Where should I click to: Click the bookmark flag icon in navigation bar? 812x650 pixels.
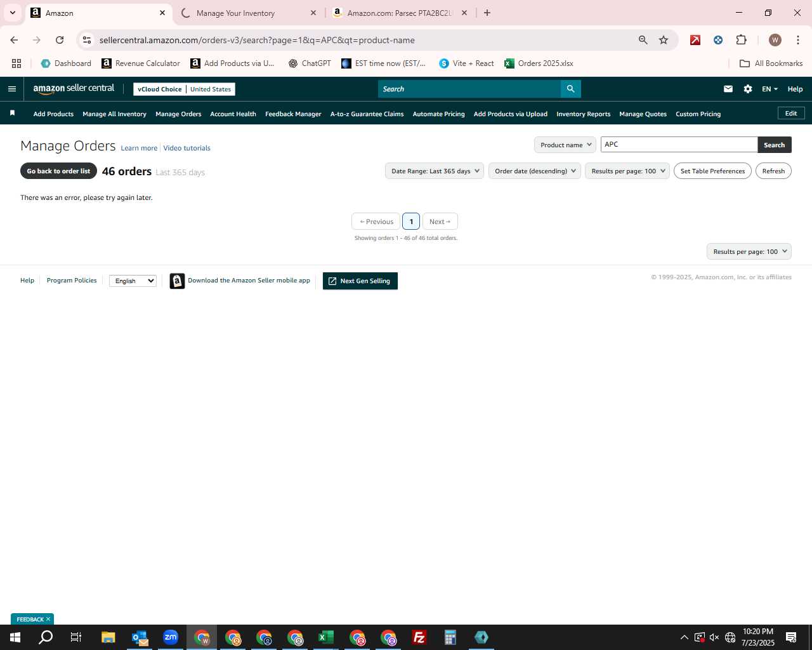pos(12,113)
